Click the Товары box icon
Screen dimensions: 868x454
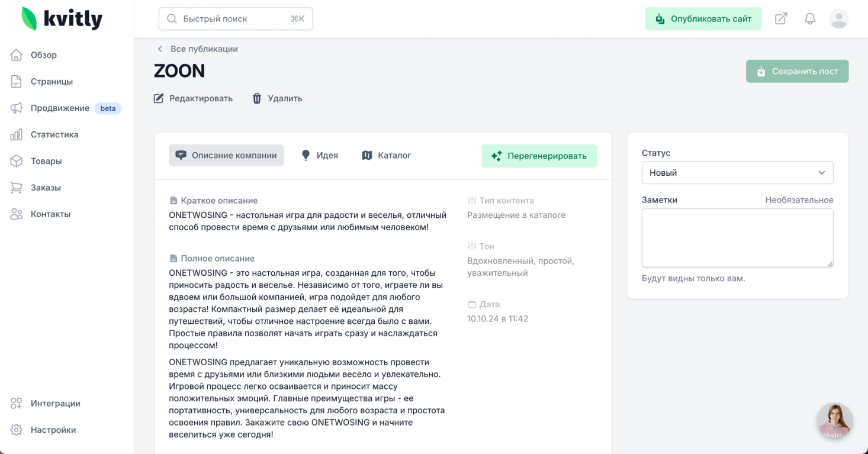tap(17, 161)
